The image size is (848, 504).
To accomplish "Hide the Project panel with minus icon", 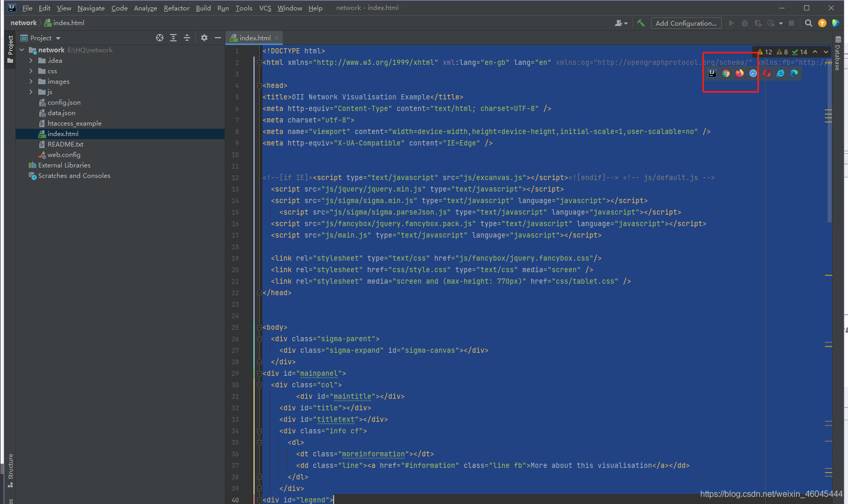I will (x=218, y=38).
